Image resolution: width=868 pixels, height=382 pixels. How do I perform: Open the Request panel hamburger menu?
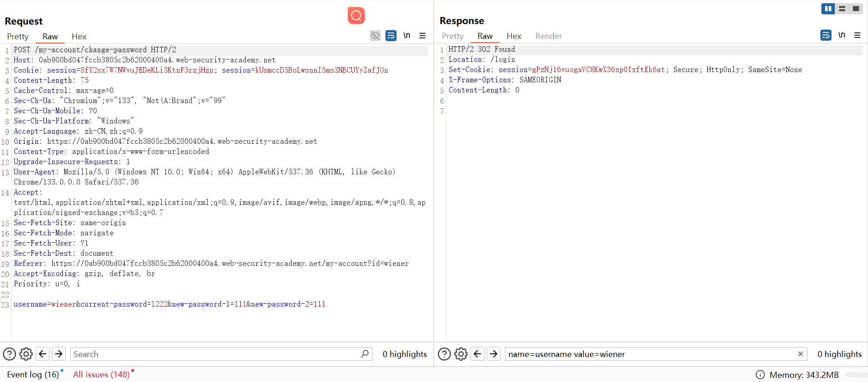click(422, 36)
